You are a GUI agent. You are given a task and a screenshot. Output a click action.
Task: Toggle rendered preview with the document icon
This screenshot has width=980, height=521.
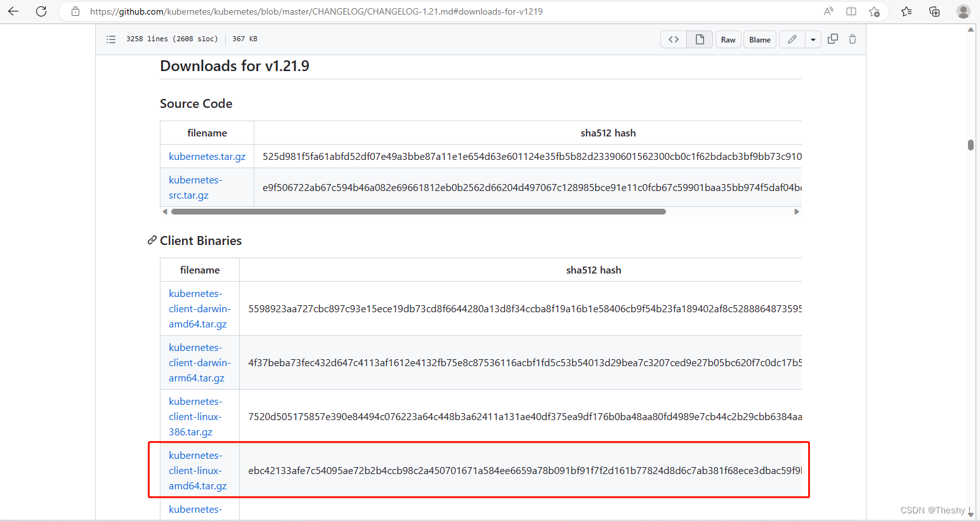click(700, 39)
